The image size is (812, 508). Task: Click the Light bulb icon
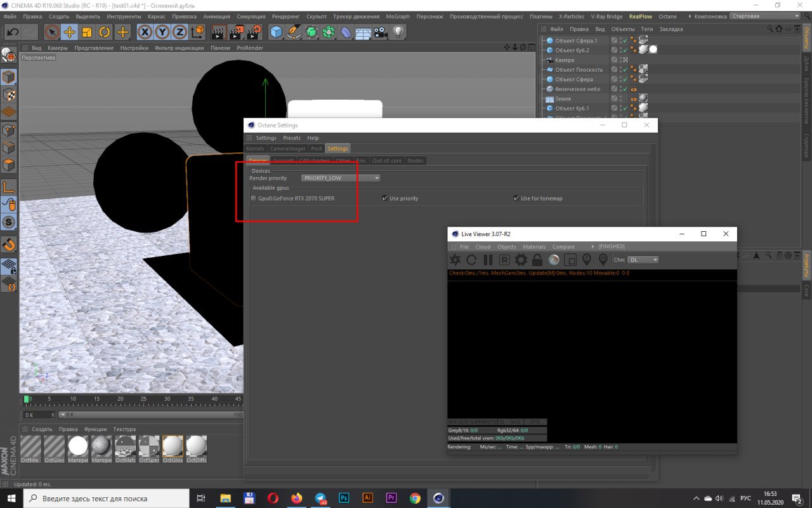[398, 31]
